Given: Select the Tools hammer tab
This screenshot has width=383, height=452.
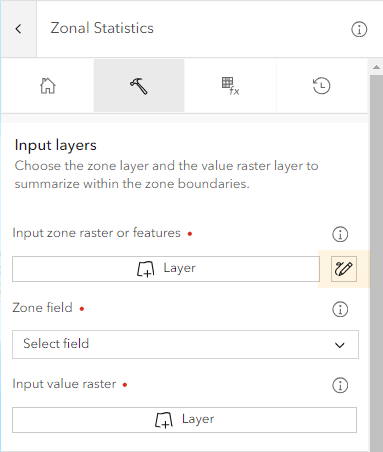Looking at the screenshot, I should 139,86.
